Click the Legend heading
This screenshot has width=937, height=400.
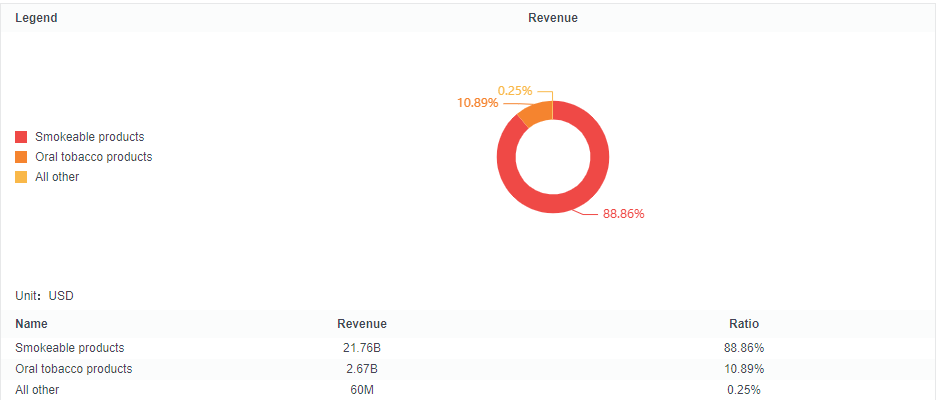coord(36,18)
